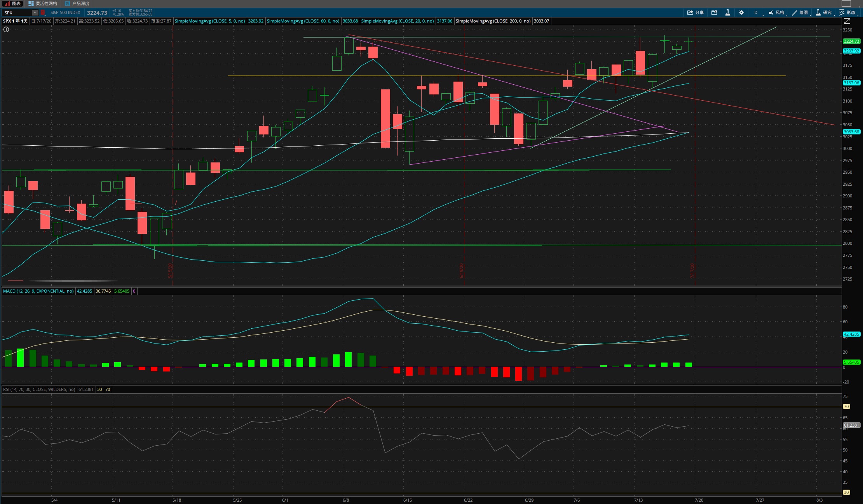Click the 42.4285 MACD value bubble
863x504 pixels.
[x=851, y=334]
